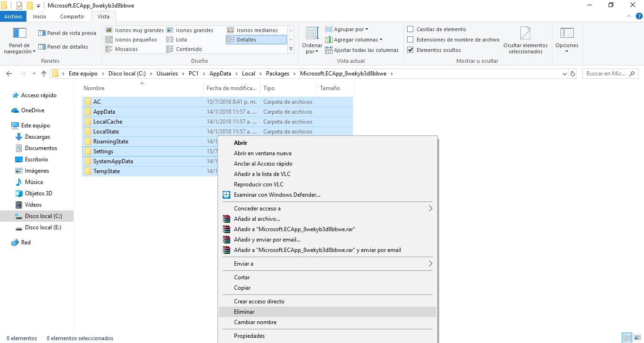Select Iconos medianos layout
The height and width of the screenshot is (343, 644).
pyautogui.click(x=252, y=30)
